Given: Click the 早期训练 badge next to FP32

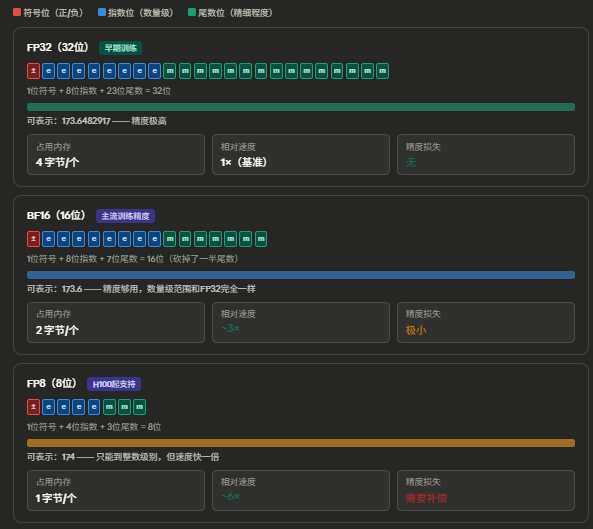Looking at the screenshot, I should (x=120, y=48).
